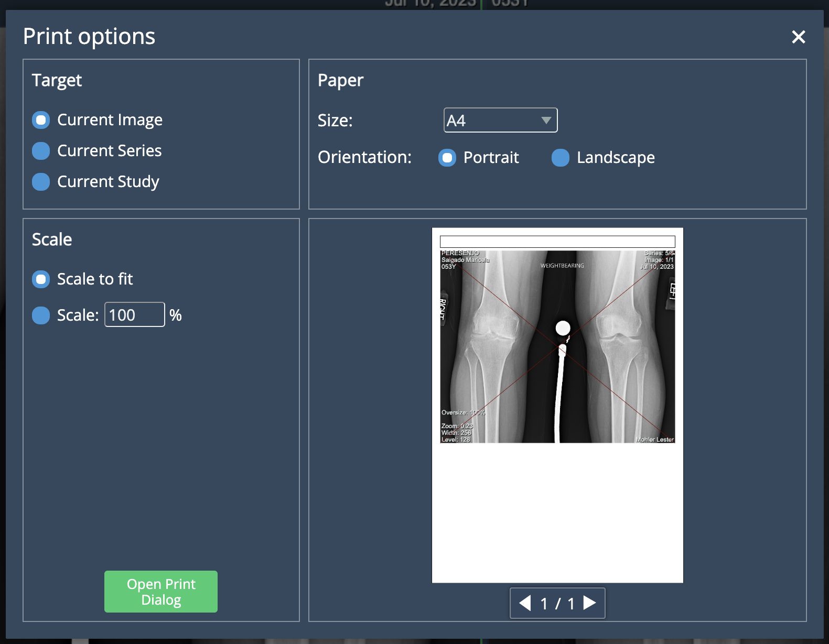829x644 pixels.
Task: Click the Portrait orientation label
Action: click(491, 158)
